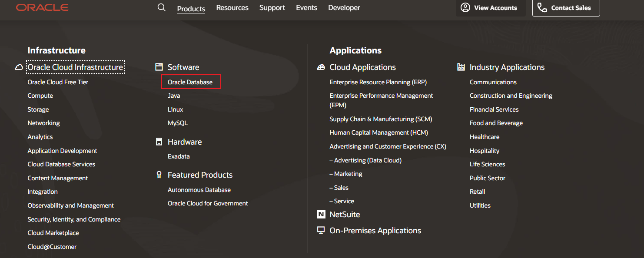This screenshot has height=258, width=644.
Task: Select Human Capital Management (HCM)
Action: pos(379,132)
